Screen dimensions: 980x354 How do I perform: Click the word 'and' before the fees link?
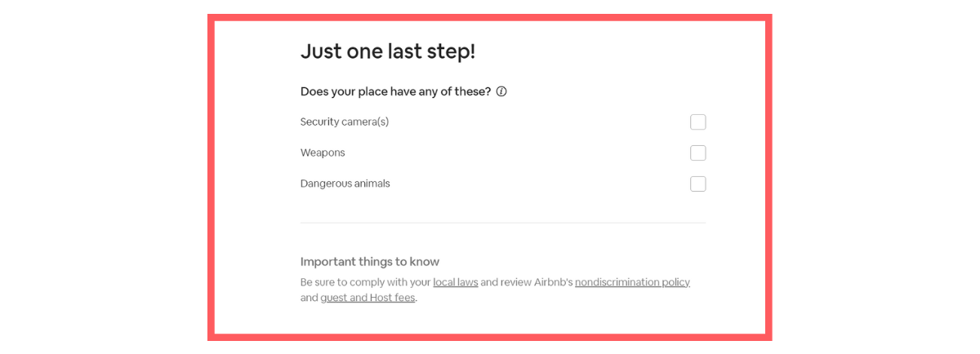tap(310, 298)
